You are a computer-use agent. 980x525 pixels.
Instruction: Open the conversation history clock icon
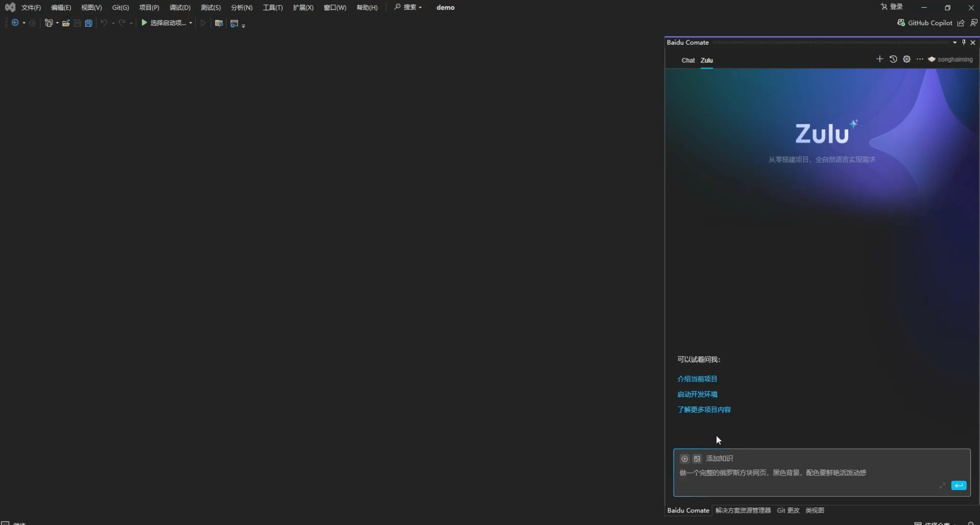tap(893, 59)
